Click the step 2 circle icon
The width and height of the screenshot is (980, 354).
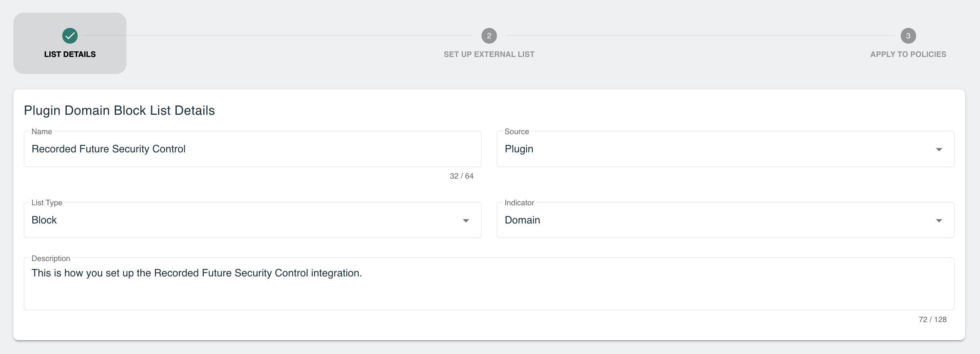tap(489, 36)
